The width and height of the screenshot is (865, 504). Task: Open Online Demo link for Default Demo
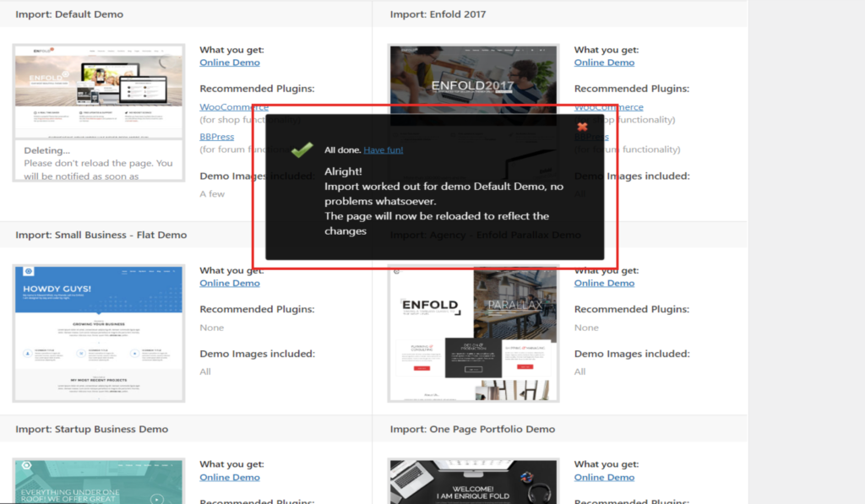coord(230,62)
